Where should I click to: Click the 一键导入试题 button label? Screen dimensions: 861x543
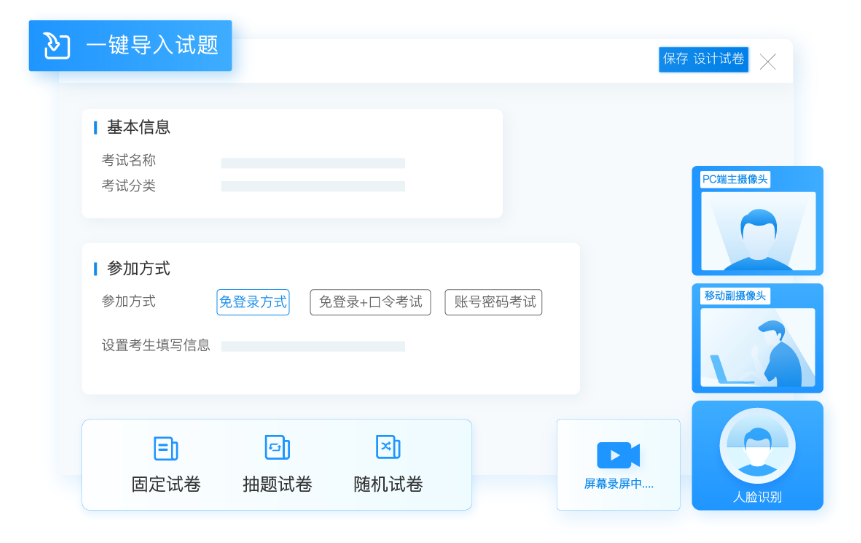(152, 45)
